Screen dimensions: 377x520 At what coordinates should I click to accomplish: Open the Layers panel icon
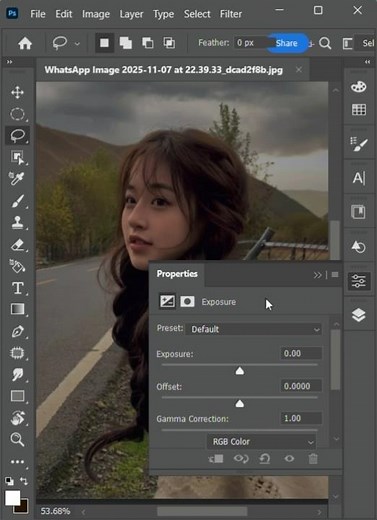pyautogui.click(x=359, y=315)
